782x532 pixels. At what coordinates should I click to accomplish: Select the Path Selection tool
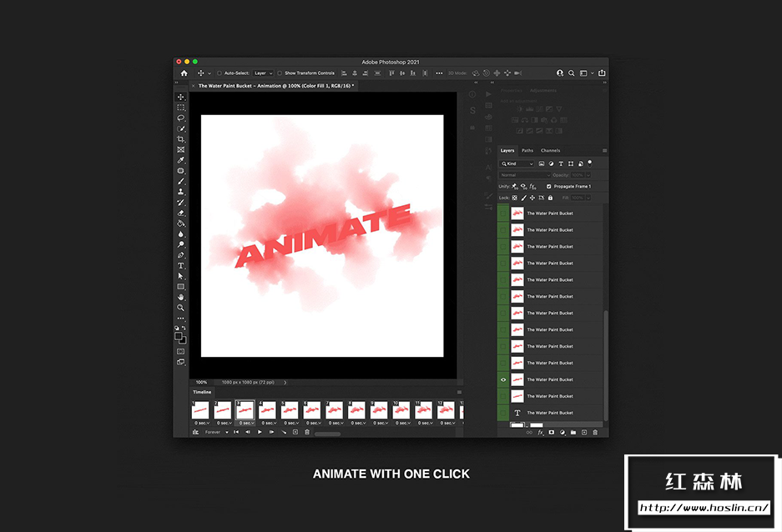pyautogui.click(x=180, y=276)
